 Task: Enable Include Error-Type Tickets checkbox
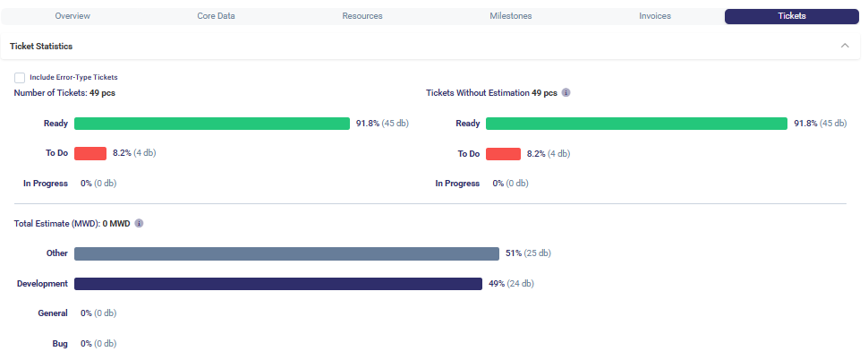pyautogui.click(x=20, y=78)
